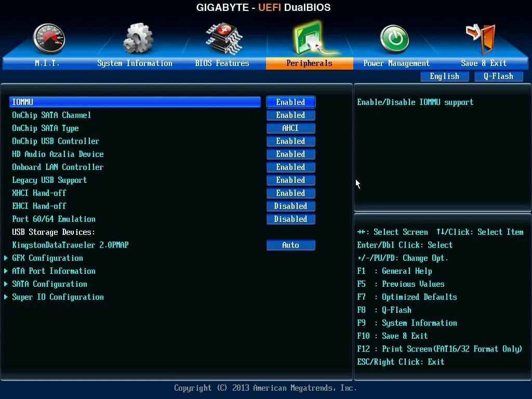Toggle OnChip USB Controller Enabled value

[291, 141]
